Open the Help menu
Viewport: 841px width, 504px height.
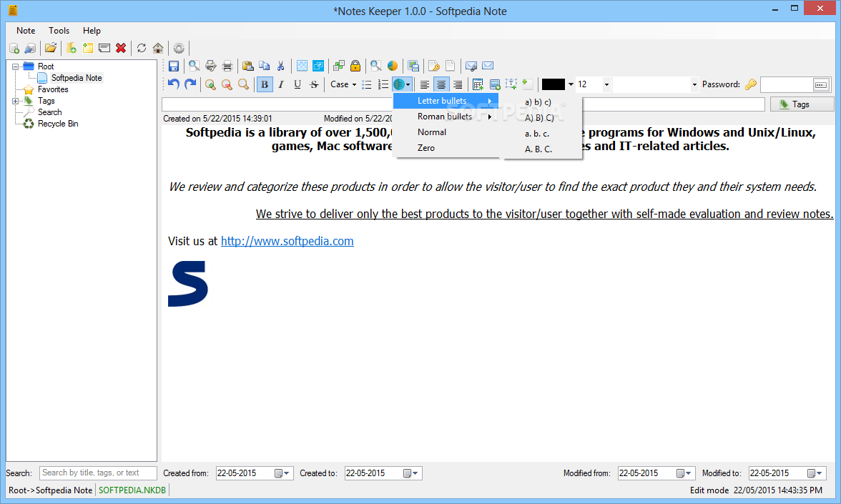point(92,31)
